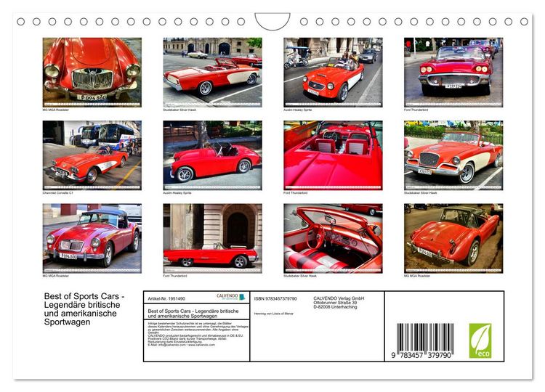Open the Chevrolet Corvette C1 photo
545x392 pixels.
coord(92,155)
